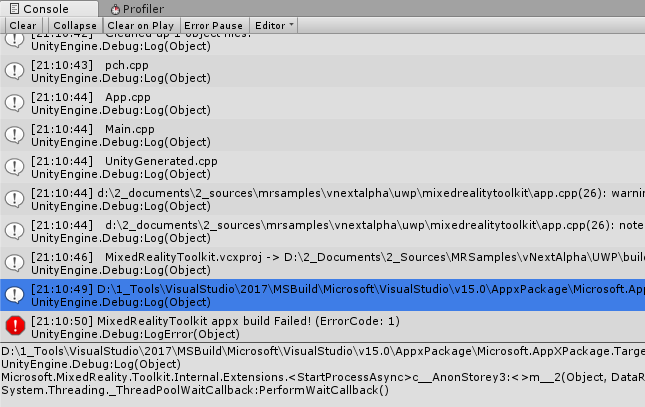Click the Clear button
Screen dimensions: 645x407
23,26
